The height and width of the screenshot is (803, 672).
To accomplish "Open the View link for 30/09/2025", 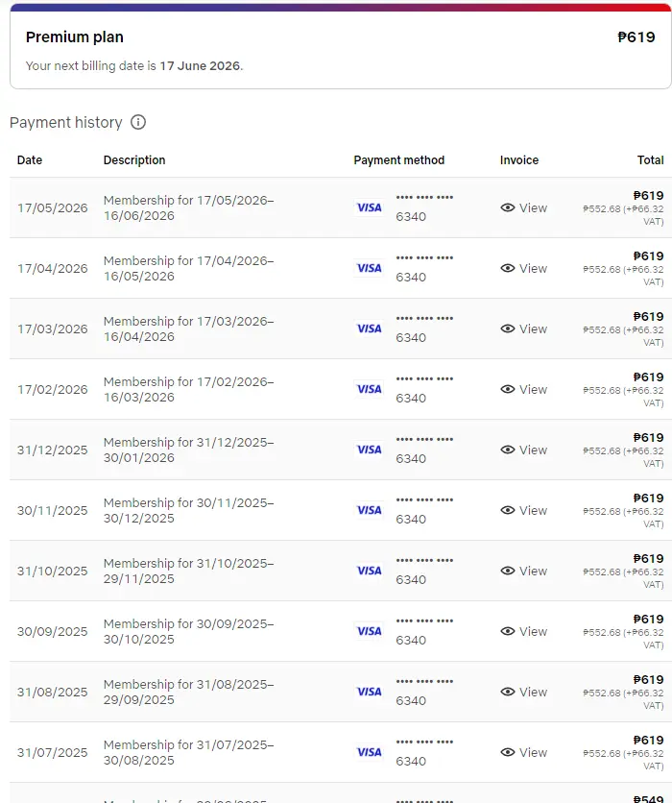I will pos(524,631).
